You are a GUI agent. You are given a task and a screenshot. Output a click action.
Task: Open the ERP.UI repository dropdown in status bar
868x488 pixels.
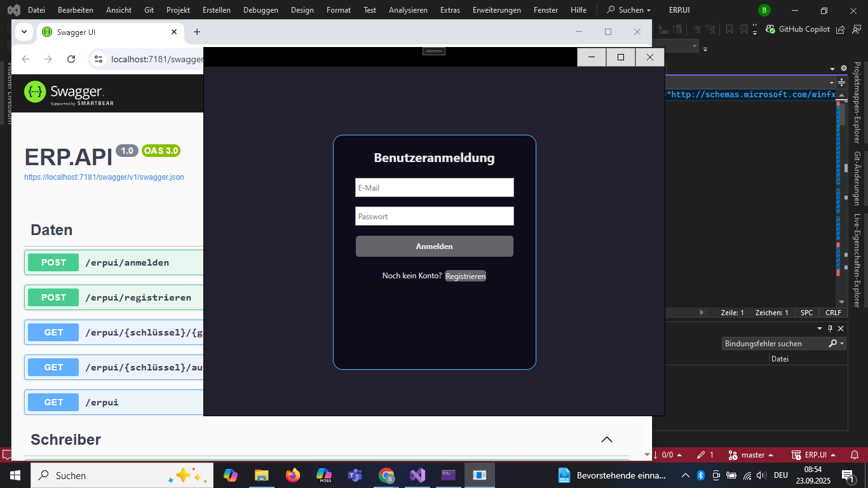click(815, 454)
